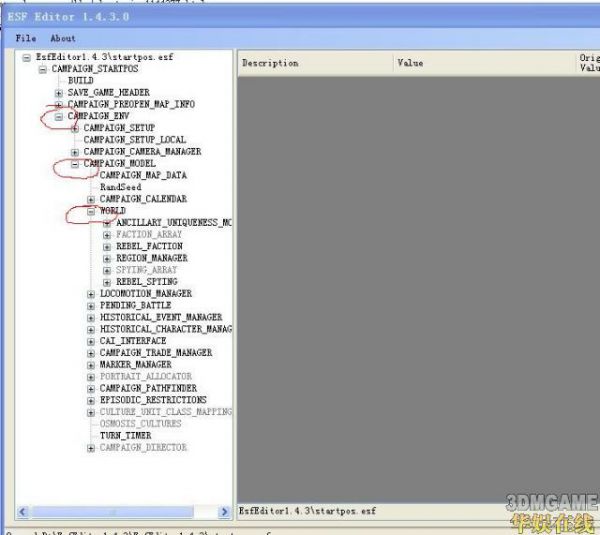Expand the FACTION_ARRAY node

tap(107, 234)
